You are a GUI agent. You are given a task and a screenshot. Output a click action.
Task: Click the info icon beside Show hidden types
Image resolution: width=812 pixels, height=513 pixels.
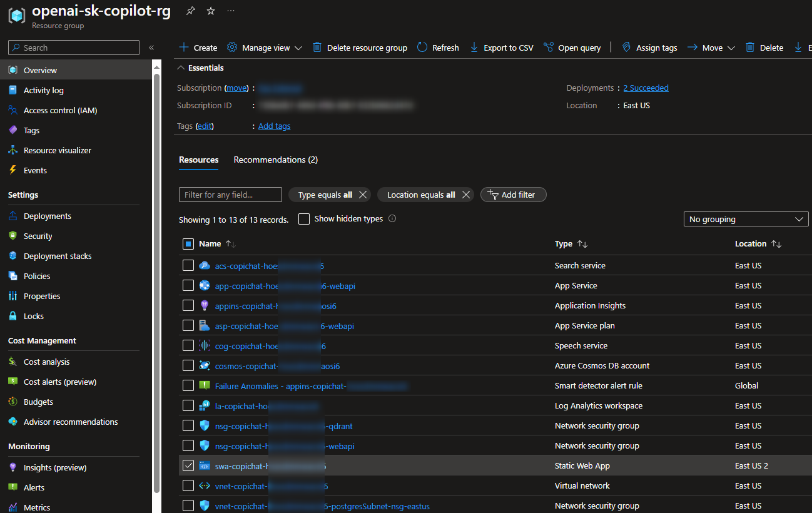(x=392, y=219)
